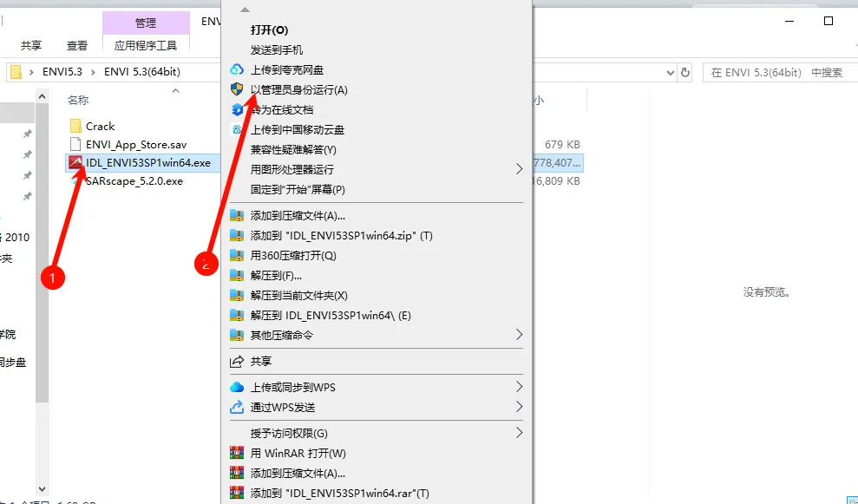The image size is (858, 504).
Task: Expand 授予访问权限(G) submenu arrow
Action: click(519, 433)
